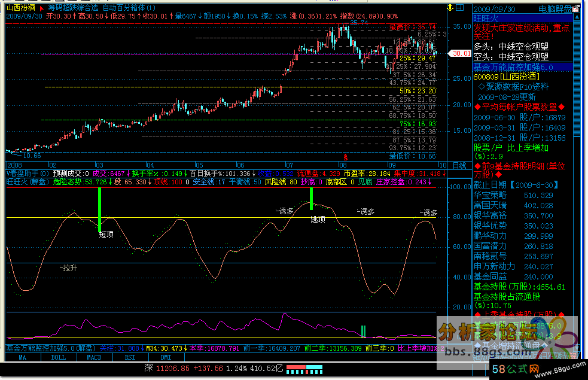Screen dimensions: 588x380
Task: Select the 基金万能监控加强5.0 side panel header
Action: [x=523, y=67]
